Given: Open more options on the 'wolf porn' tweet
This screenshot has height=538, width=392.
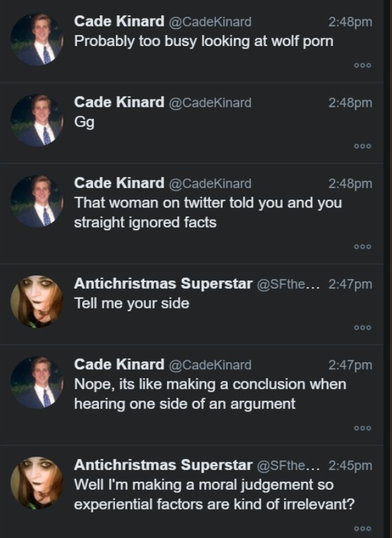Looking at the screenshot, I should point(362,65).
